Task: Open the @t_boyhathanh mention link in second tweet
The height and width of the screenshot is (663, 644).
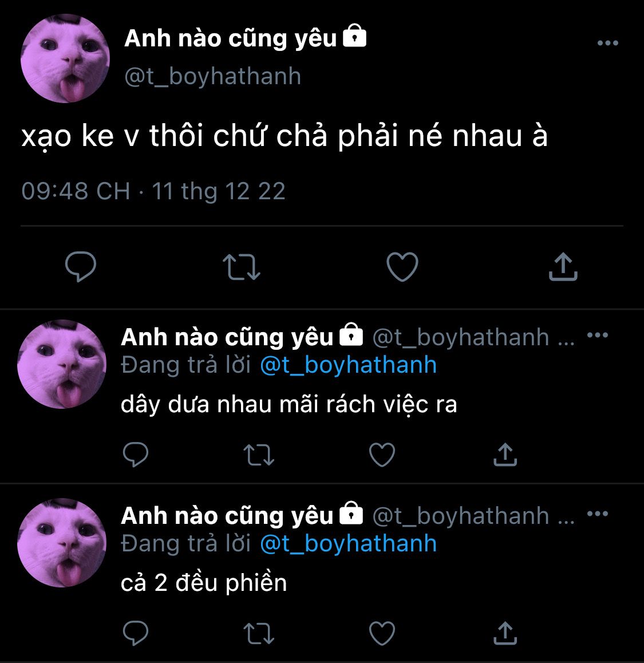Action: coord(349,365)
